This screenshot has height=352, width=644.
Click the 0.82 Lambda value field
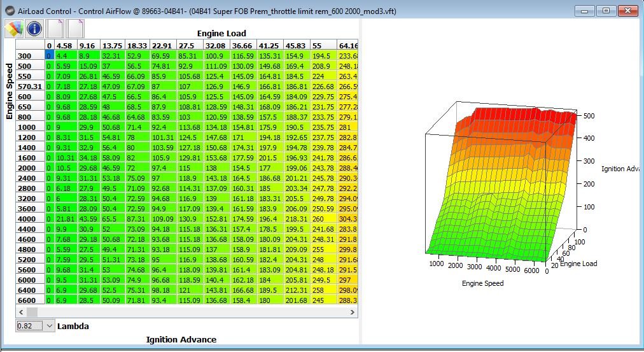coord(29,326)
